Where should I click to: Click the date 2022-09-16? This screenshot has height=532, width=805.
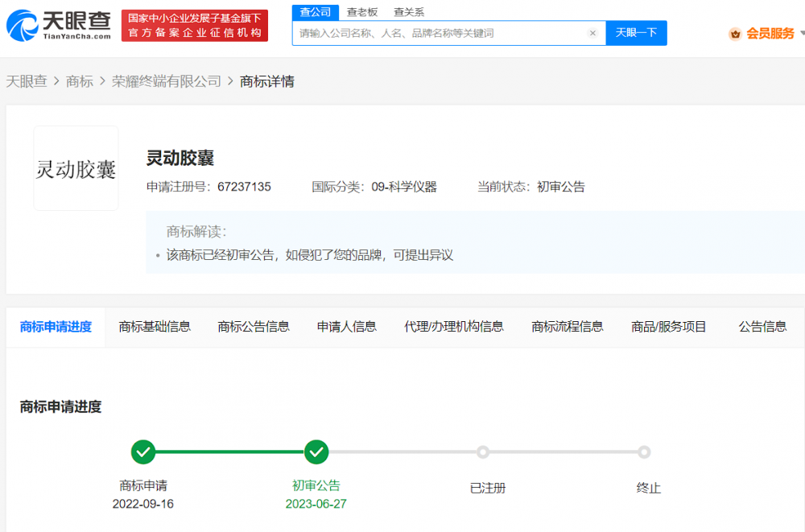142,504
